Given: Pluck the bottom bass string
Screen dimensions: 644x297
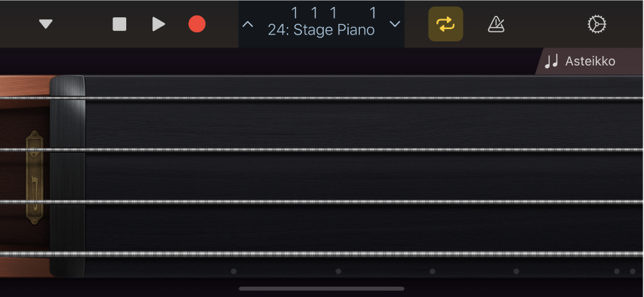Looking at the screenshot, I should point(359,254).
